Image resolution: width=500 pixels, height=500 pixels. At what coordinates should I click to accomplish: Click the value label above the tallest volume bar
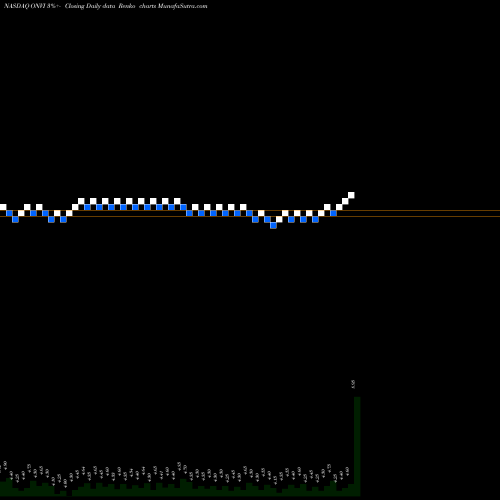(354, 384)
